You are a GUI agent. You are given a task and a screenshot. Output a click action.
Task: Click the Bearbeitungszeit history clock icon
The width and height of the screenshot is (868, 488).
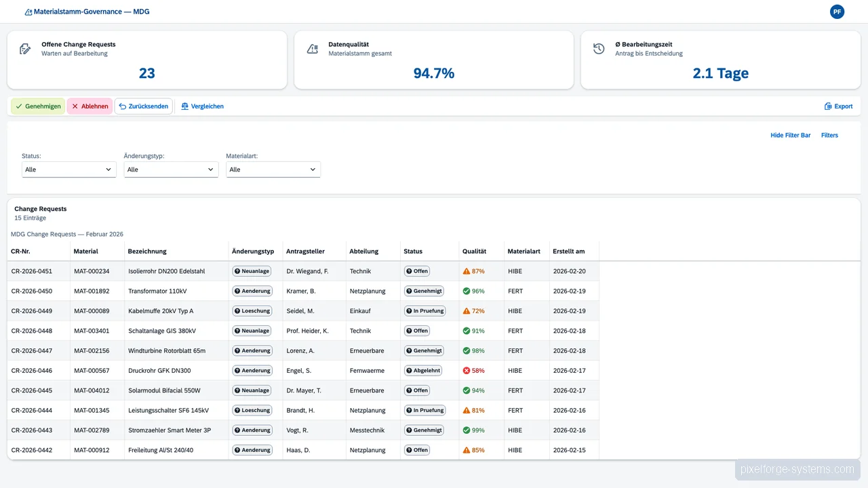599,49
